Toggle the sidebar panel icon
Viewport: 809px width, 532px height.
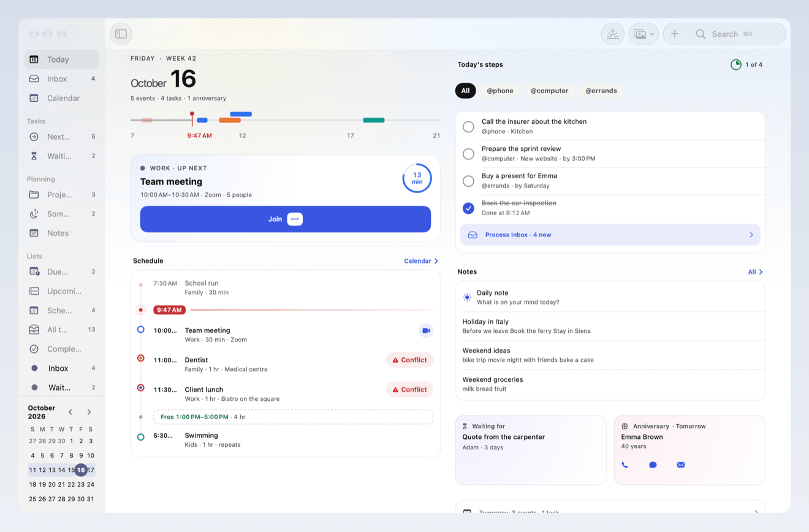click(121, 34)
